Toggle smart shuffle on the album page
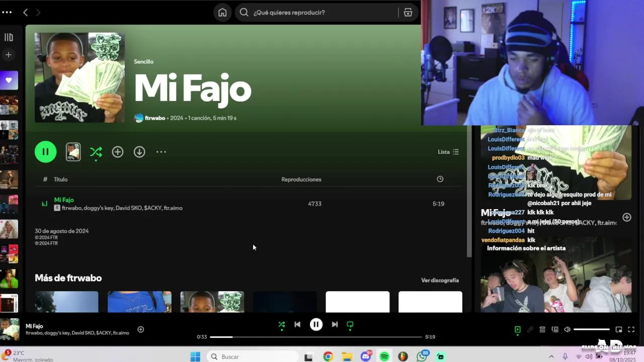 point(96,152)
